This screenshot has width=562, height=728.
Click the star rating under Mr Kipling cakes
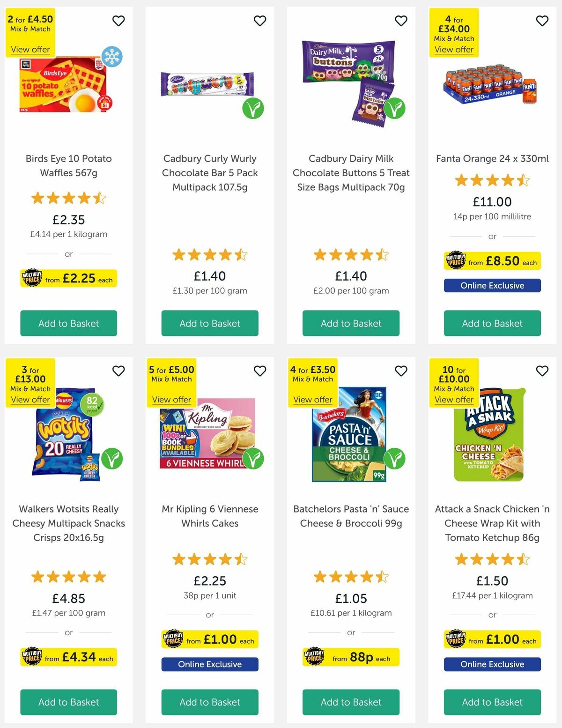pos(210,559)
